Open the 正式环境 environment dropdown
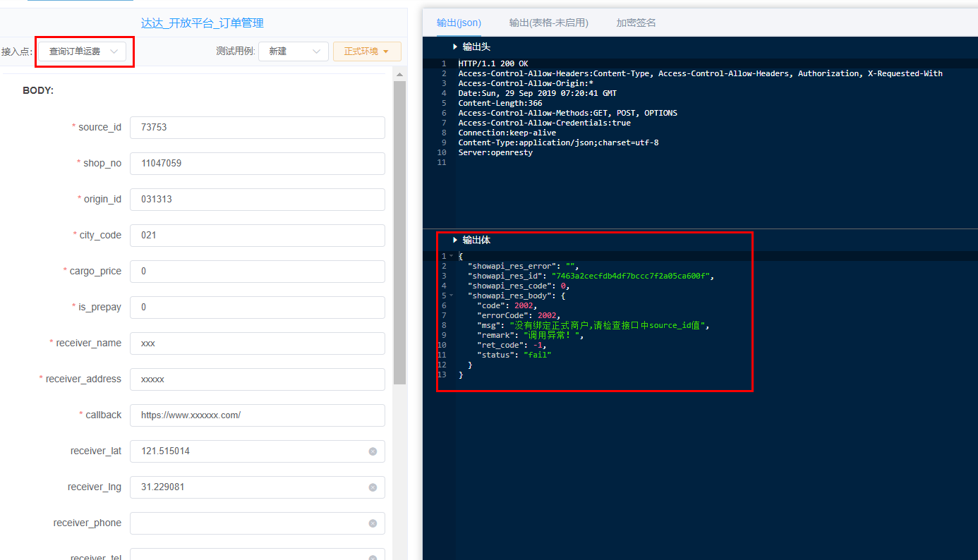The width and height of the screenshot is (978, 560). (367, 51)
